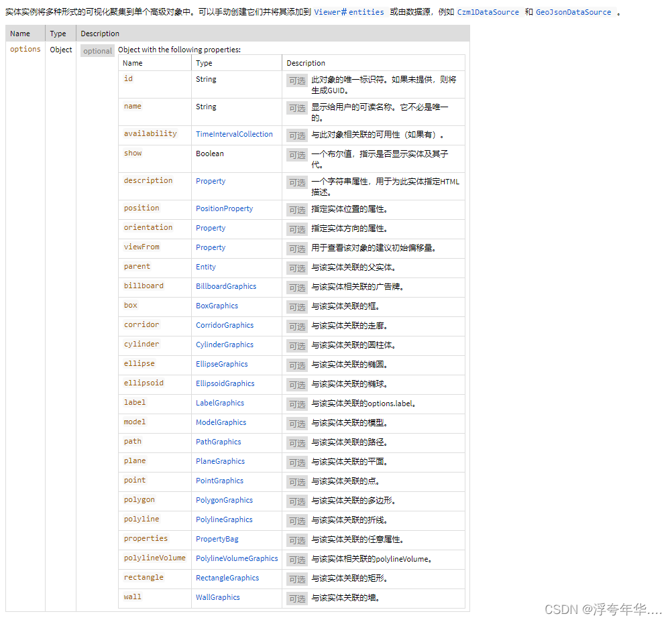Select the 'point' property name
The image size is (672, 622).
pos(135,480)
